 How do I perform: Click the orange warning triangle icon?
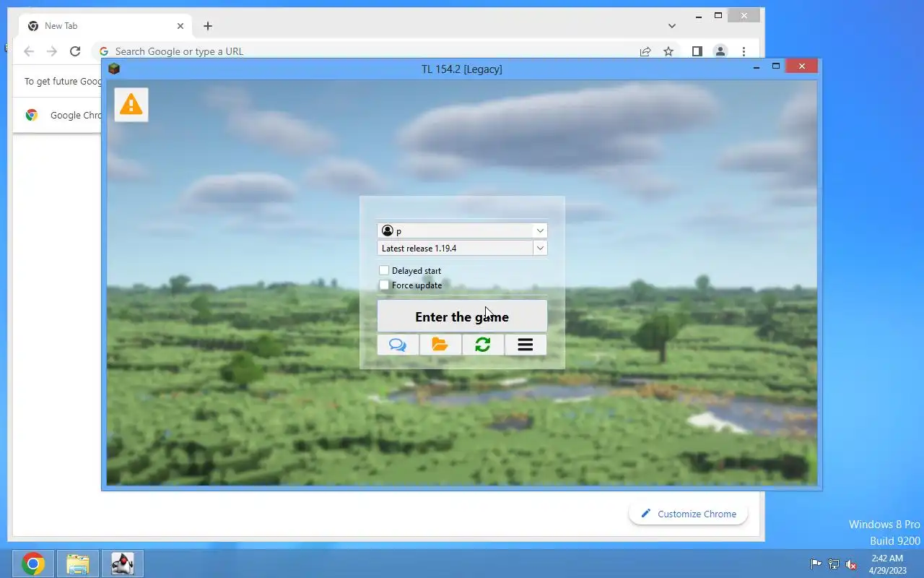coord(131,105)
